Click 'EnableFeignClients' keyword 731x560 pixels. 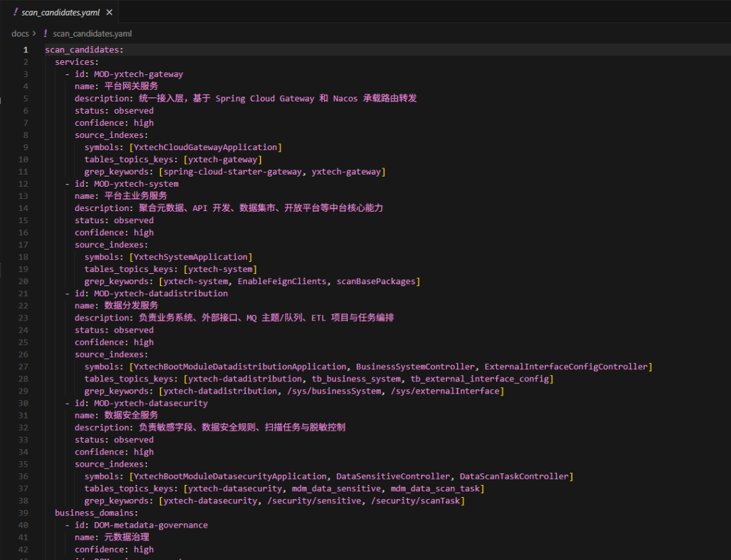pos(282,281)
